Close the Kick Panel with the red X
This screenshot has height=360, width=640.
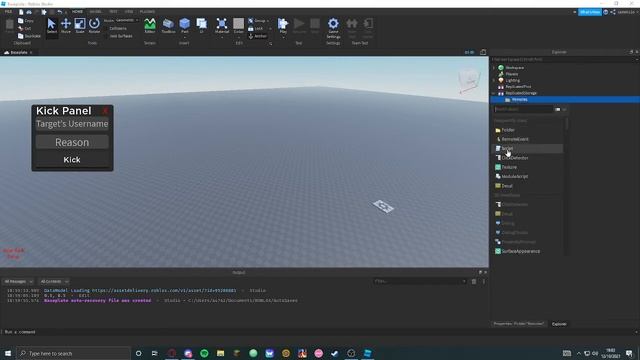tap(105, 111)
